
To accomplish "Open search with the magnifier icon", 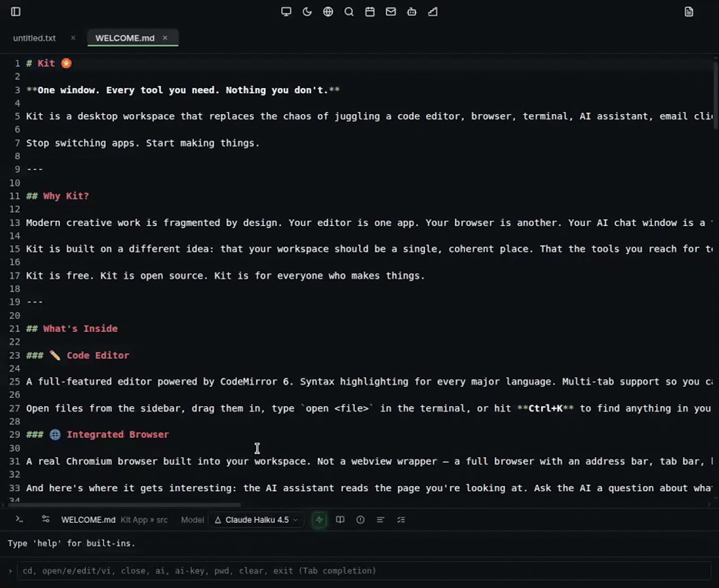I will [x=349, y=12].
